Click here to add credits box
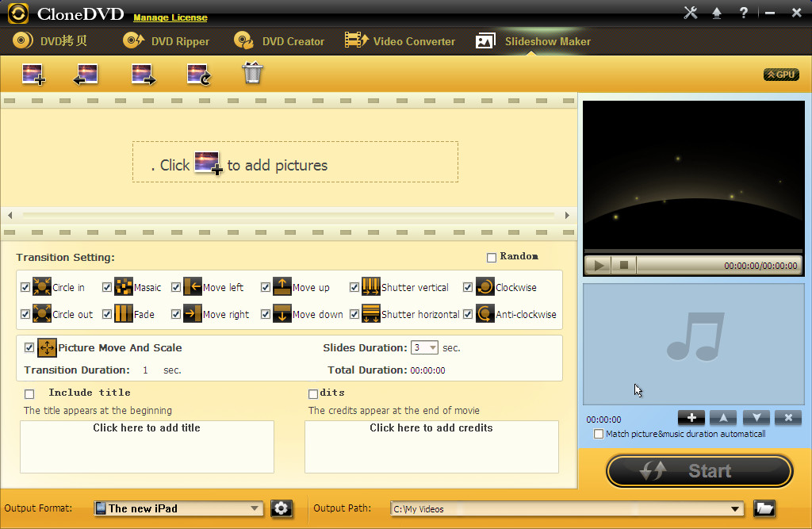Image resolution: width=812 pixels, height=529 pixels. 432,447
